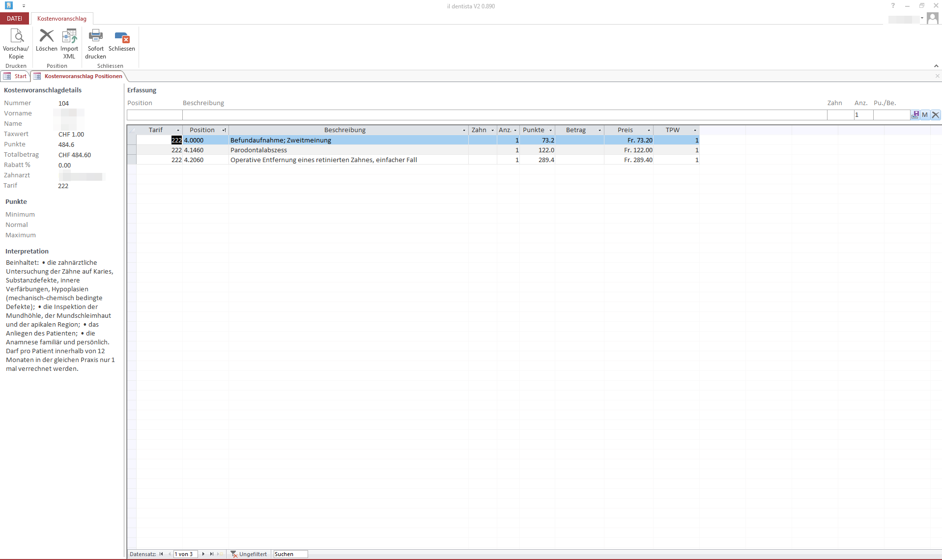Click the save entry disk icon
The image size is (942, 560).
pos(915,115)
